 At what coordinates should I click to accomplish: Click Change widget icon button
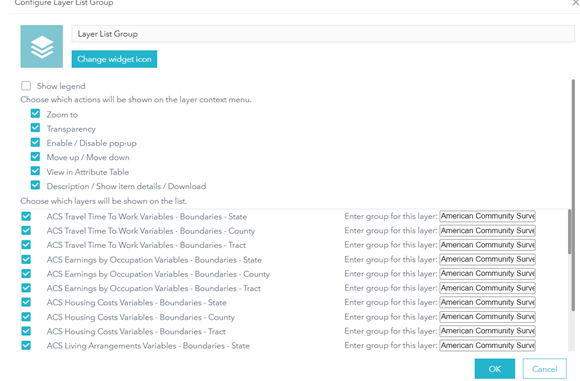click(x=114, y=59)
